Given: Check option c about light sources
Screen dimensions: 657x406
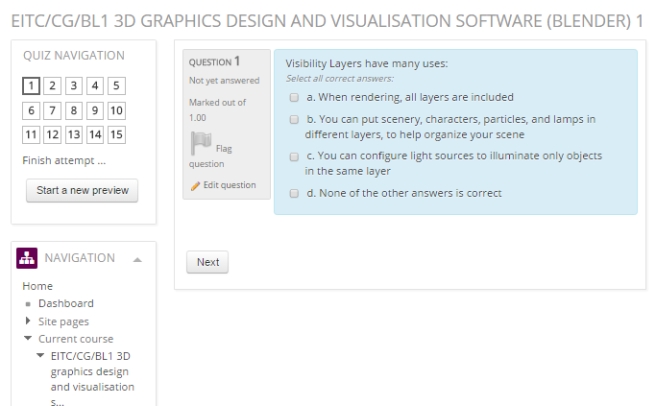Looking at the screenshot, I should (x=294, y=156).
